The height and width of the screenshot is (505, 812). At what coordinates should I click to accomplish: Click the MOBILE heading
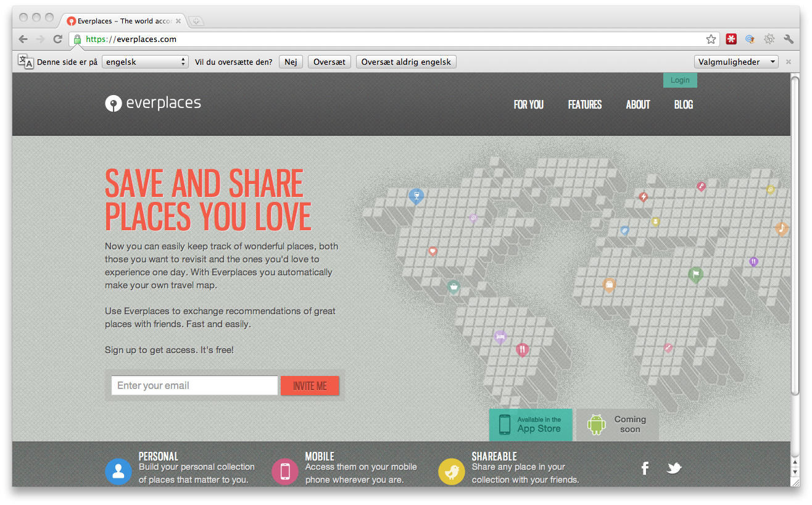click(320, 456)
